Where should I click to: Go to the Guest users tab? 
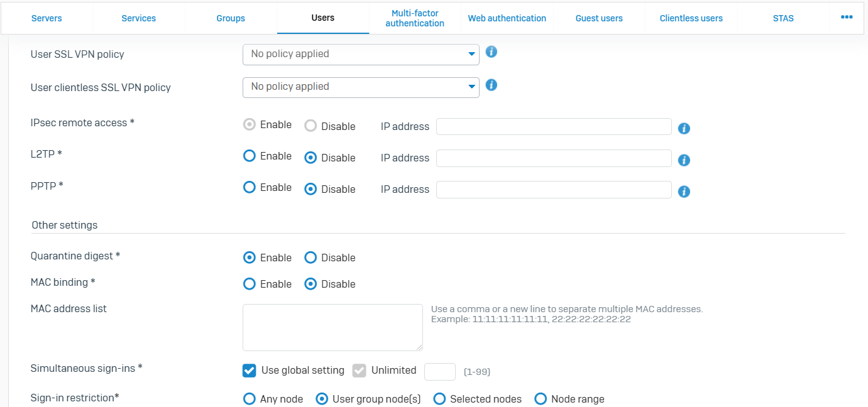click(x=599, y=18)
